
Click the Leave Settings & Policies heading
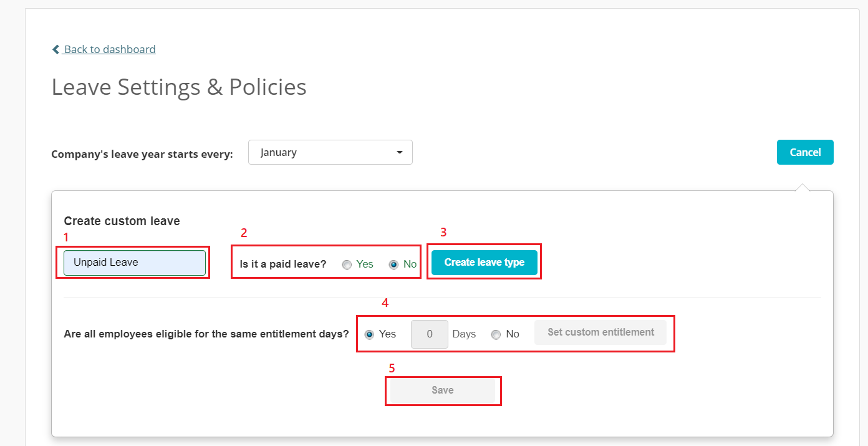pos(179,87)
